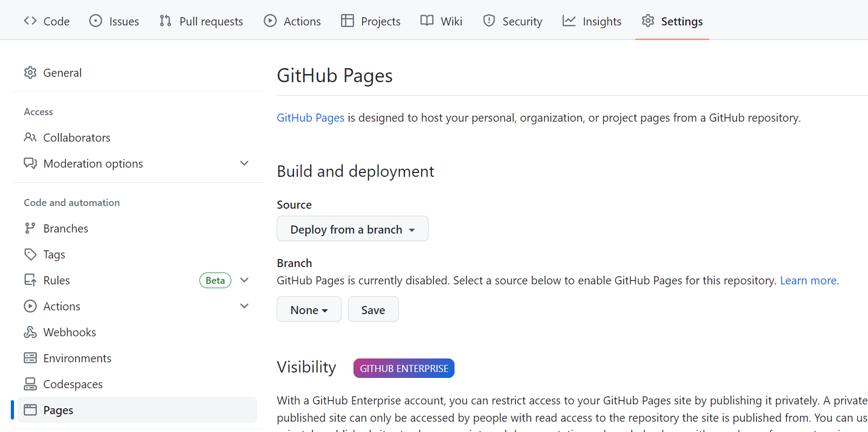Click the Branches git-branch icon
Viewport: 868px width, 432px height.
[30, 228]
